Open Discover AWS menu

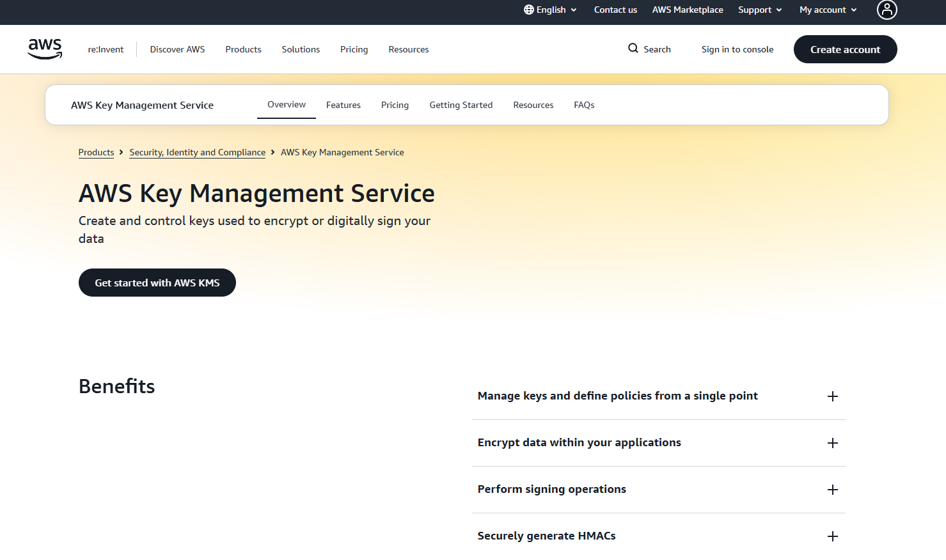[177, 49]
